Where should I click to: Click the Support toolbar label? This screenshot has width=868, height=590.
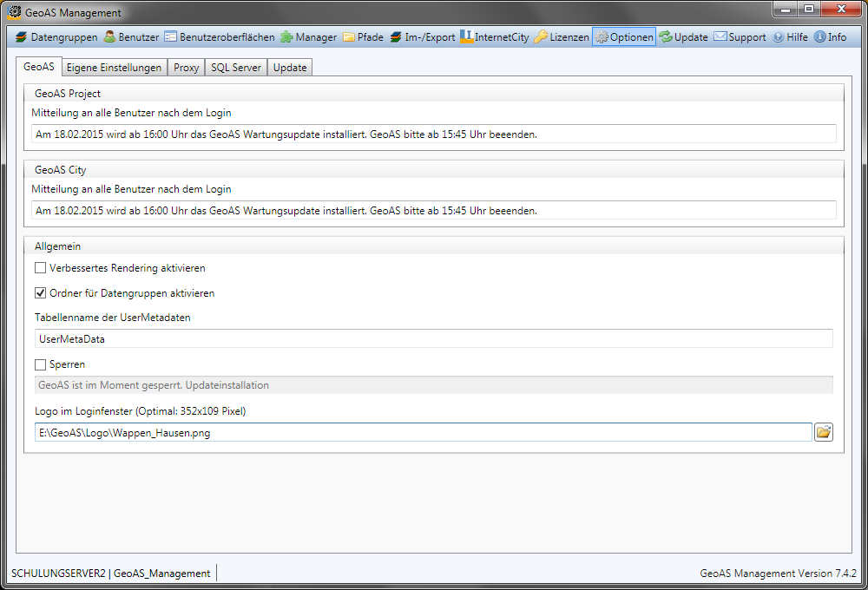tap(746, 37)
